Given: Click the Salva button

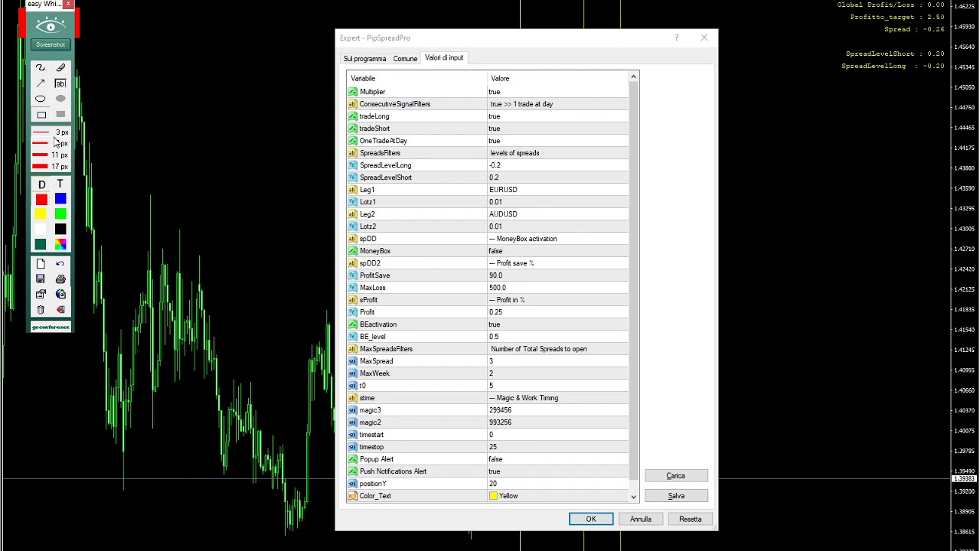Looking at the screenshot, I should coord(675,496).
